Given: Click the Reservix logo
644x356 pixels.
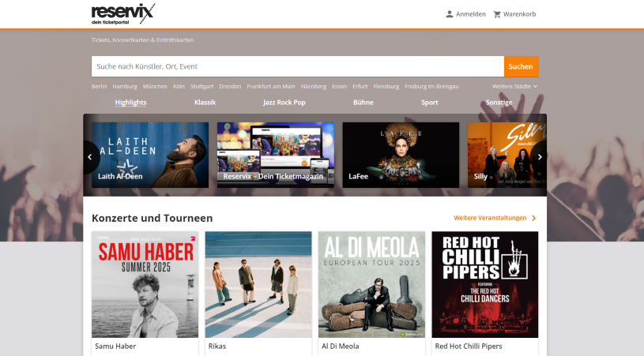Looking at the screenshot, I should 122,13.
